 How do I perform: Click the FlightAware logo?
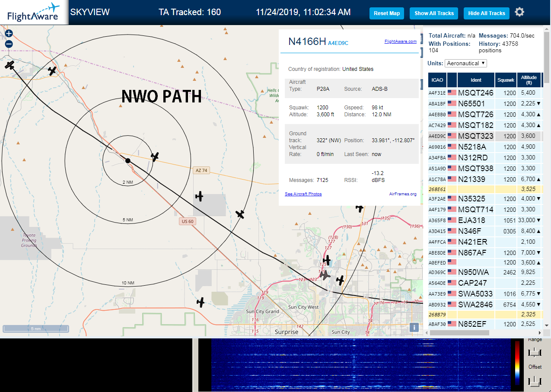point(34,12)
